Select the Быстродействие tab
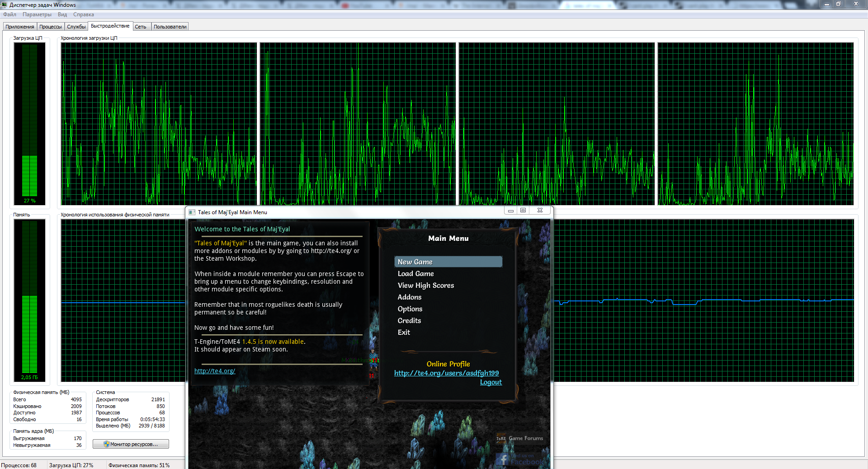This screenshot has width=868, height=469. 110,26
